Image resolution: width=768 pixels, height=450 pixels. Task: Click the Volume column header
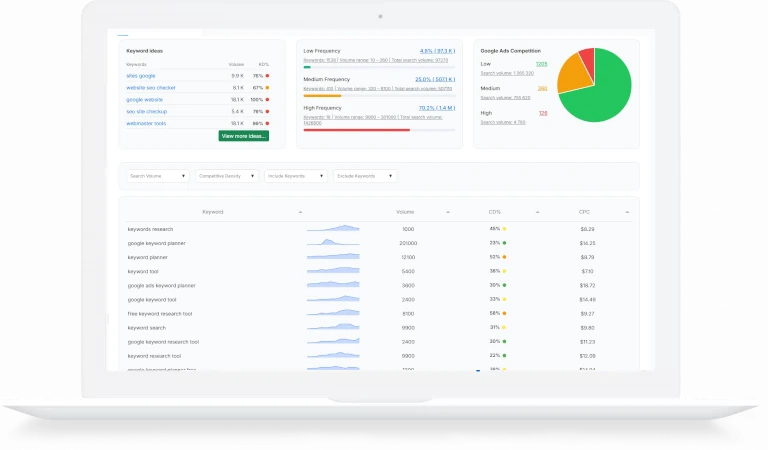405,212
